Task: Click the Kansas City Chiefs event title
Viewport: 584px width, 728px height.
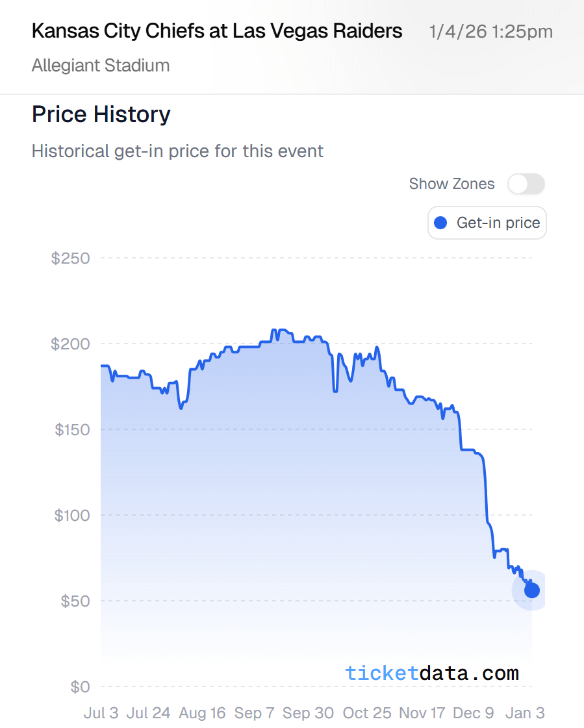Action: [x=217, y=31]
